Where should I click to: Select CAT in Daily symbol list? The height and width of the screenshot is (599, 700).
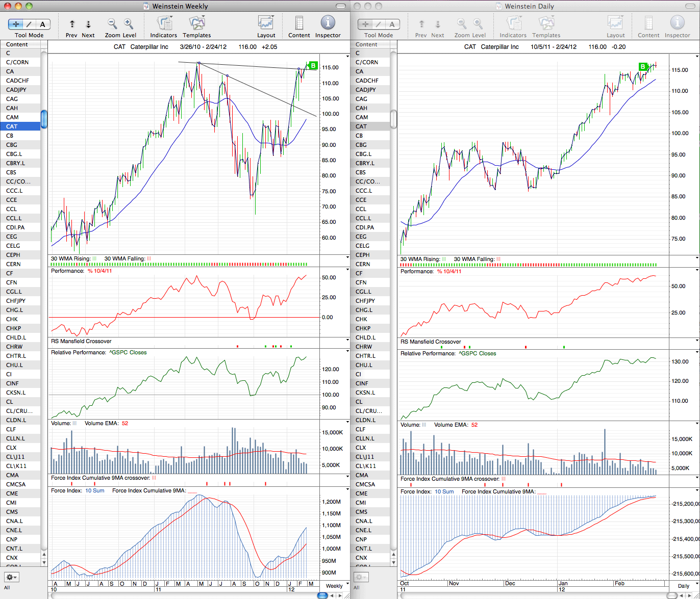tap(370, 126)
